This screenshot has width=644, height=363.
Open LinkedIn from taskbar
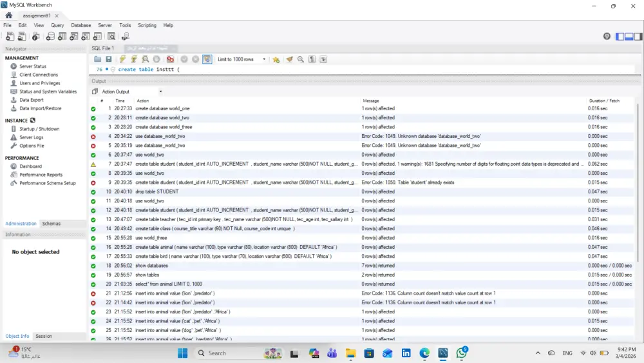tap(406, 353)
